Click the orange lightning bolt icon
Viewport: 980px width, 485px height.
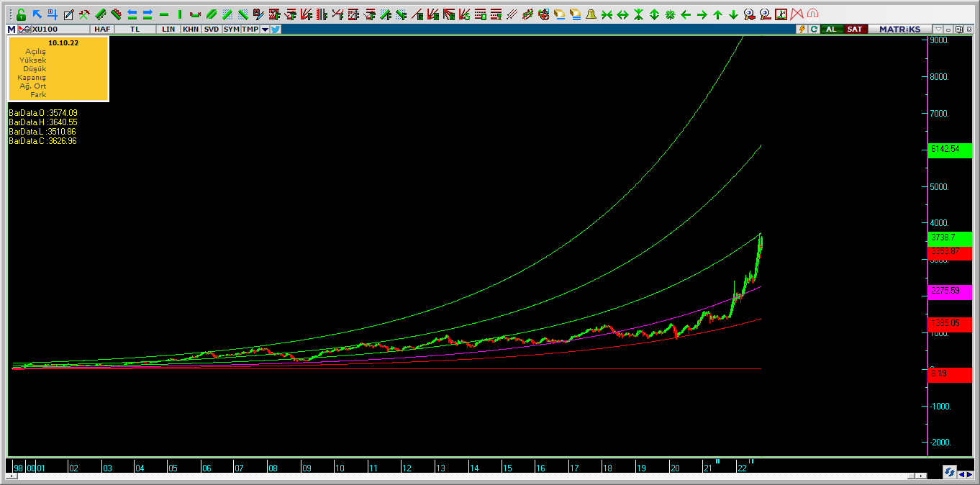pyautogui.click(x=802, y=30)
